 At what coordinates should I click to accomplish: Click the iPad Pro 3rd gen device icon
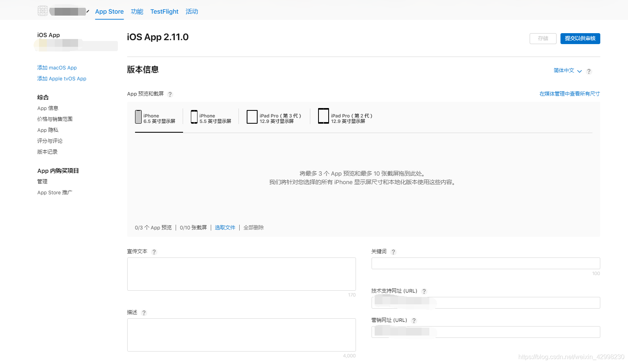[252, 117]
